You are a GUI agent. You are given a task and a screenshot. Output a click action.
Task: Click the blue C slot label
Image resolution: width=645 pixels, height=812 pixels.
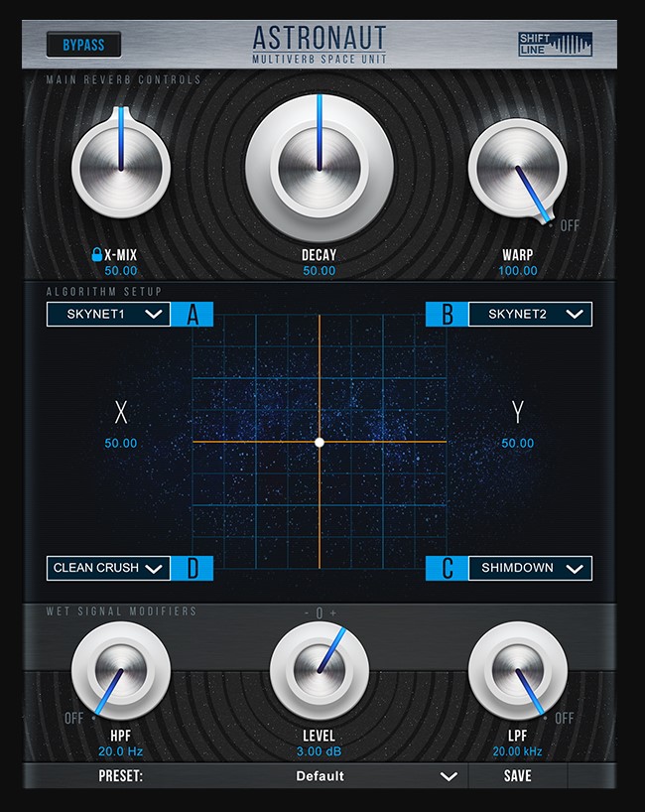(x=447, y=568)
